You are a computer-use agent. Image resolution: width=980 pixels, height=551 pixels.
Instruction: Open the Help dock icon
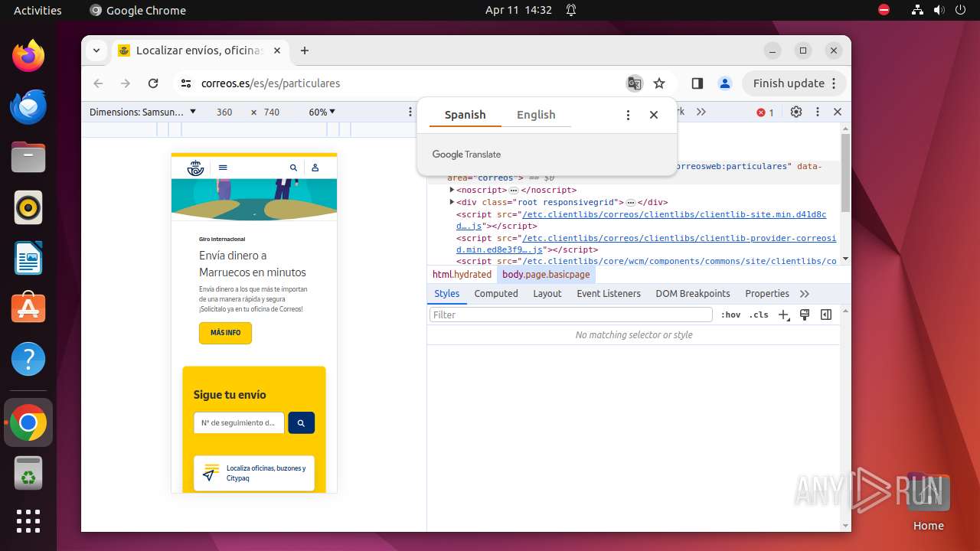28,359
